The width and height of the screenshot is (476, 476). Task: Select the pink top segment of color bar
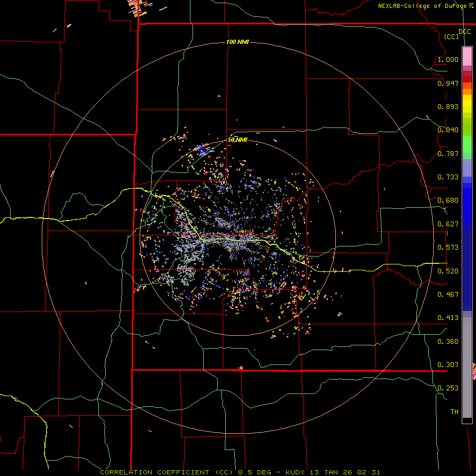coord(467,57)
